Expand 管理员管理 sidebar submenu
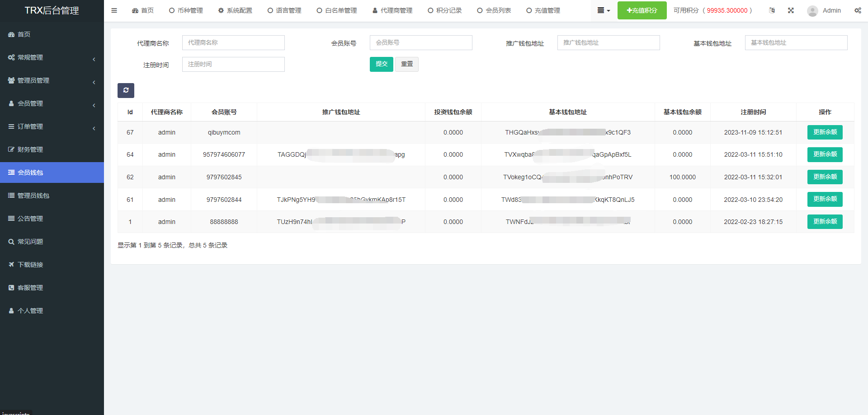 (x=52, y=80)
